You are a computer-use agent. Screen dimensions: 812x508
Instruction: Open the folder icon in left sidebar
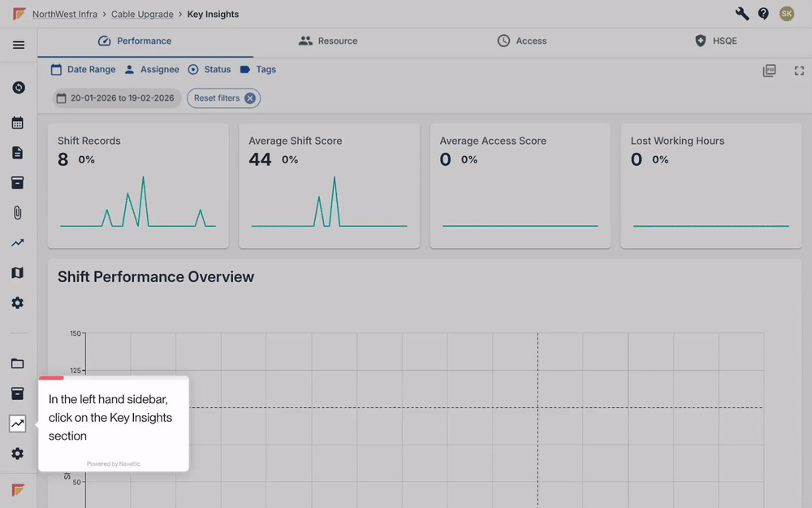[18, 363]
